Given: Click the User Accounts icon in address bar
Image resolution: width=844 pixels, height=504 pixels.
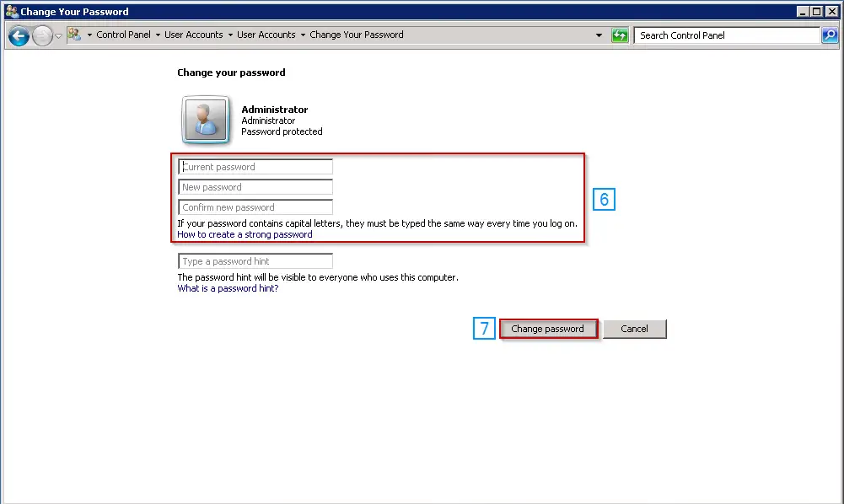Looking at the screenshot, I should 74,35.
